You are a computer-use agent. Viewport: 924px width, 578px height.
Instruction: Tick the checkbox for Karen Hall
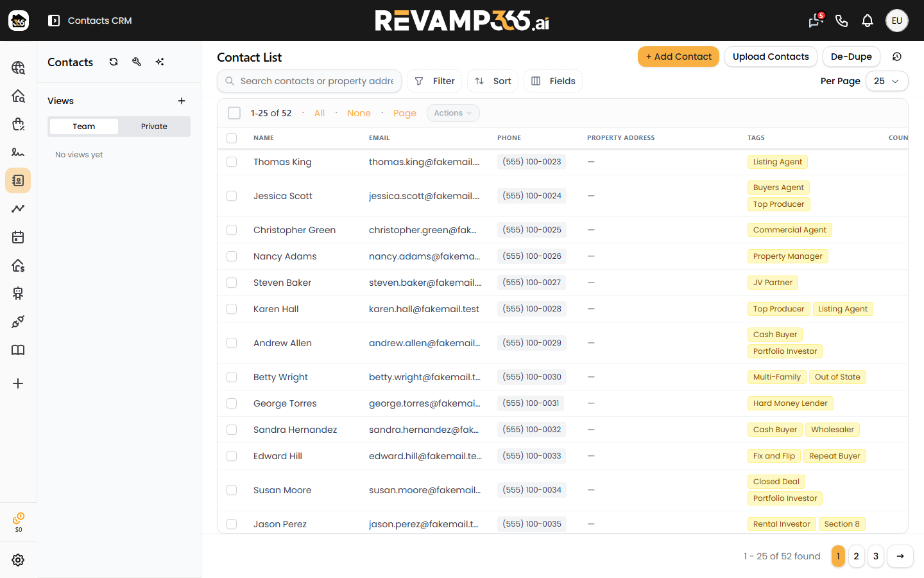[x=232, y=309]
